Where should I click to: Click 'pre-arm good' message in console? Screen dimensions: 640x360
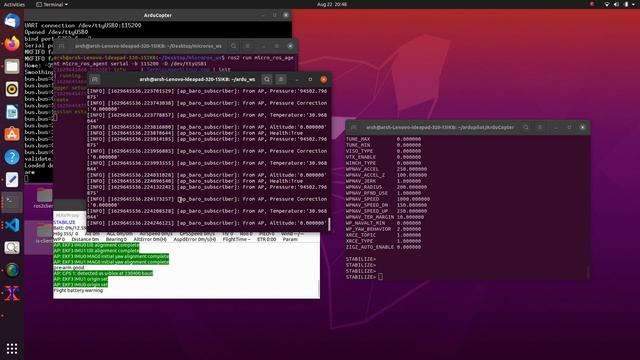click(x=69, y=267)
